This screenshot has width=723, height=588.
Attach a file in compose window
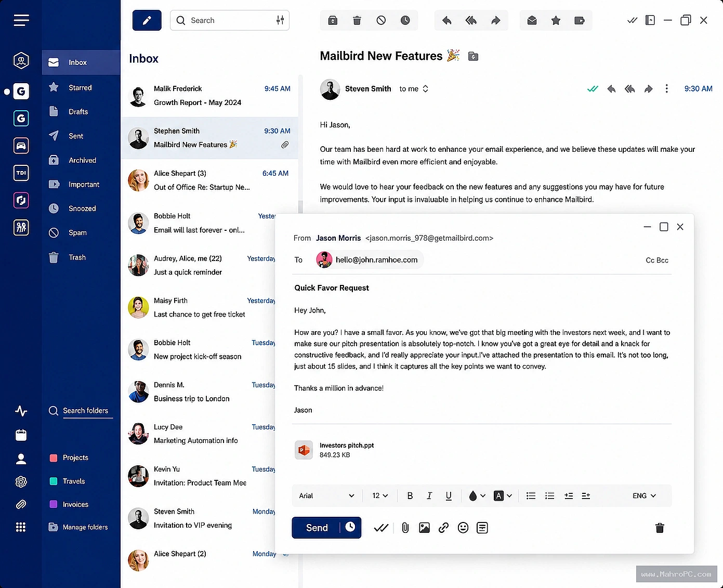coord(405,528)
